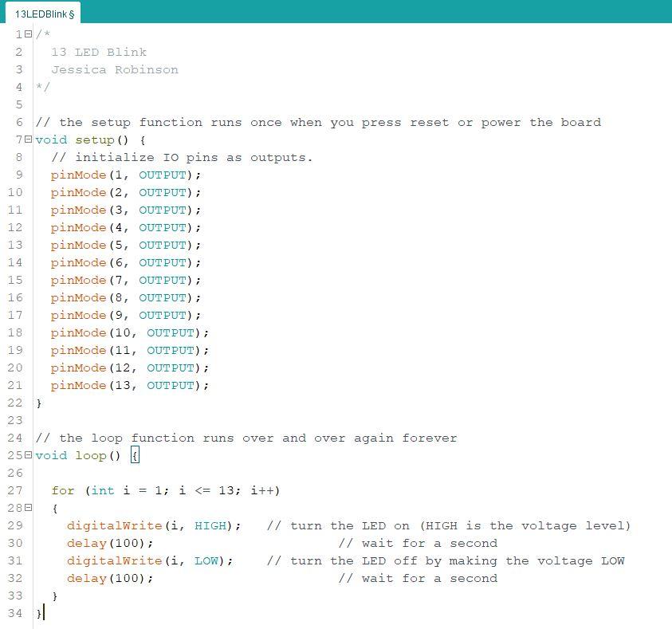Viewport: 672px width, 629px height.
Task: Click the final closing brace on line 34
Action: (x=39, y=614)
